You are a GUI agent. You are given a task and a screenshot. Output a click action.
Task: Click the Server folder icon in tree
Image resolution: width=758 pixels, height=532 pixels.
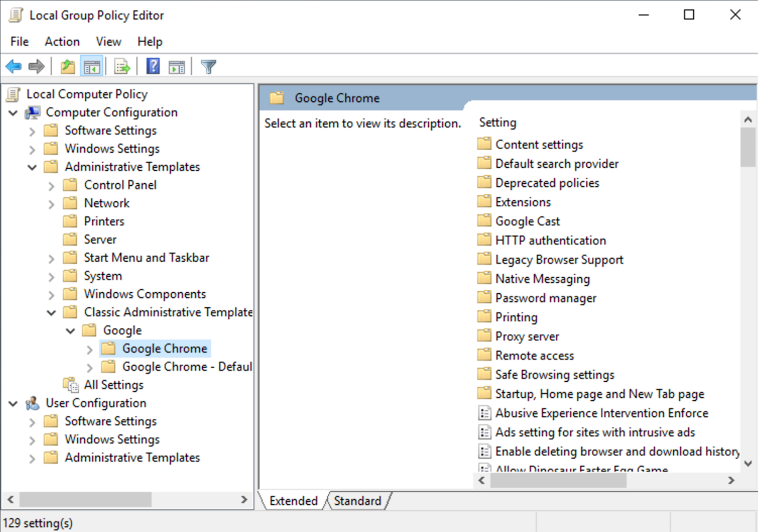(x=70, y=239)
